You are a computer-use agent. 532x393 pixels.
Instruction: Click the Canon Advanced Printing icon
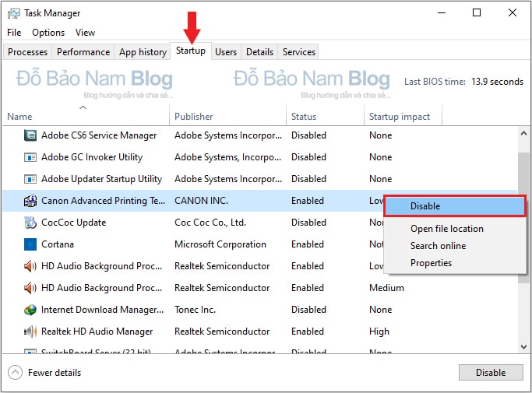(x=30, y=201)
